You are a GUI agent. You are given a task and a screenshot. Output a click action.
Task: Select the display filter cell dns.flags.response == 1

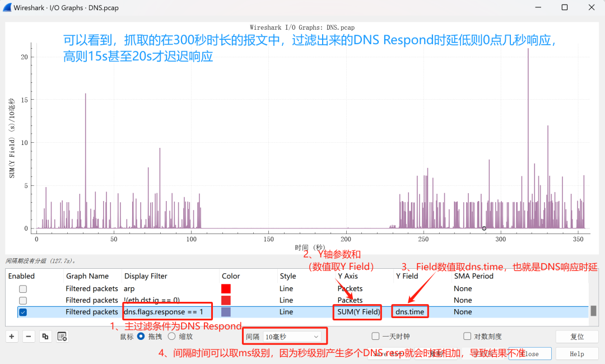pyautogui.click(x=163, y=312)
